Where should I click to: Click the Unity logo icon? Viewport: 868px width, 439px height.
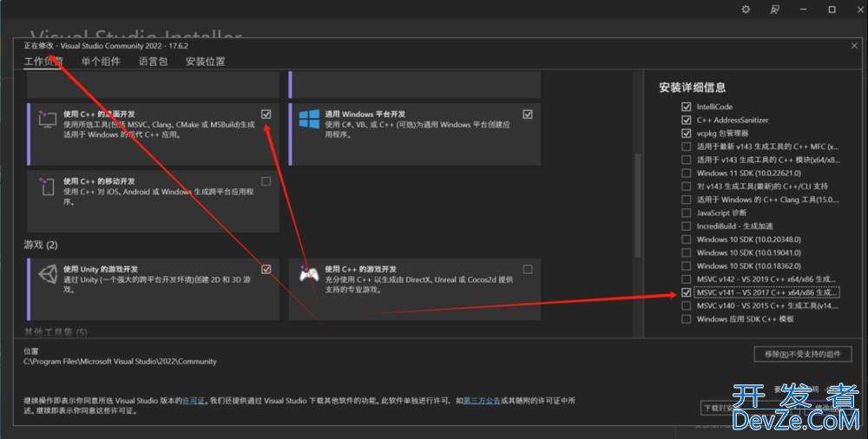coord(48,274)
